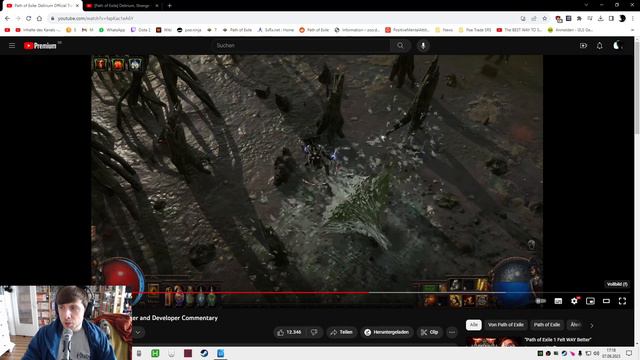This screenshot has width=640, height=360.
Task: Open browser downloads icon
Action: coord(600,18)
